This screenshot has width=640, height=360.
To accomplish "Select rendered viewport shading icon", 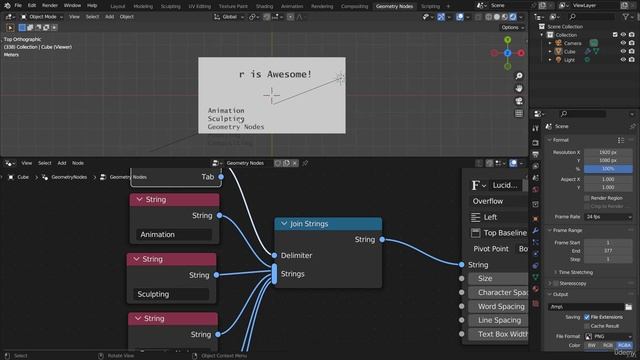I will (x=513, y=17).
